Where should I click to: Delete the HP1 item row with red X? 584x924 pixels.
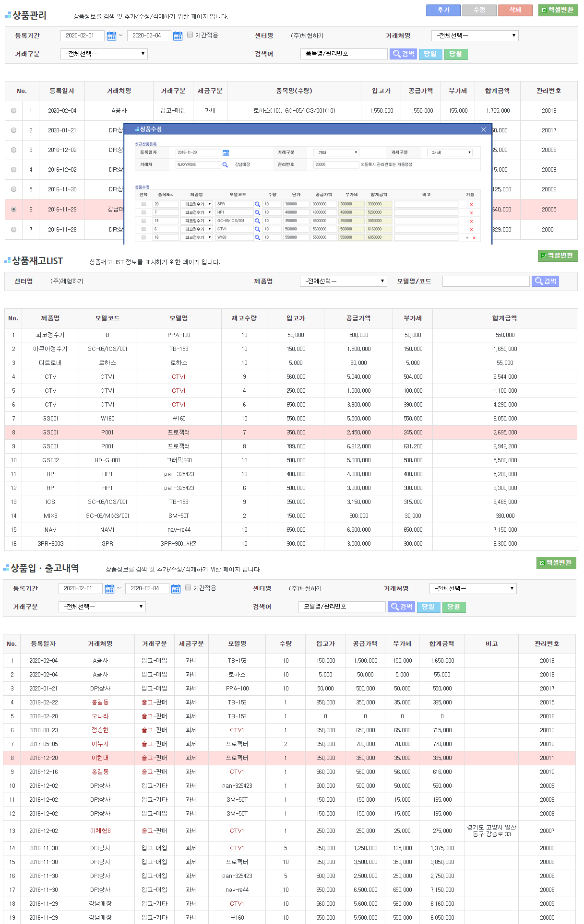(x=471, y=213)
